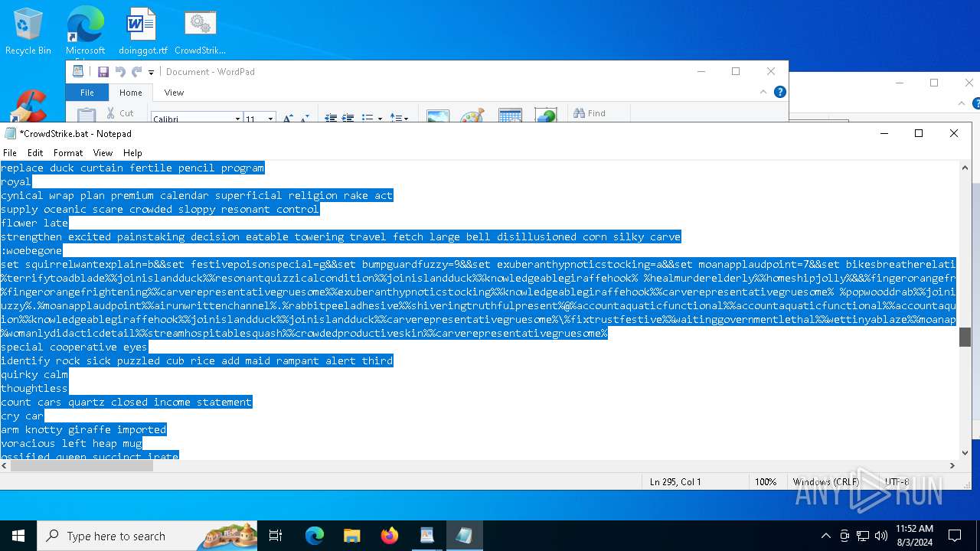The height and width of the screenshot is (551, 980).
Task: Open the File tab in WordPad
Action: 87,93
